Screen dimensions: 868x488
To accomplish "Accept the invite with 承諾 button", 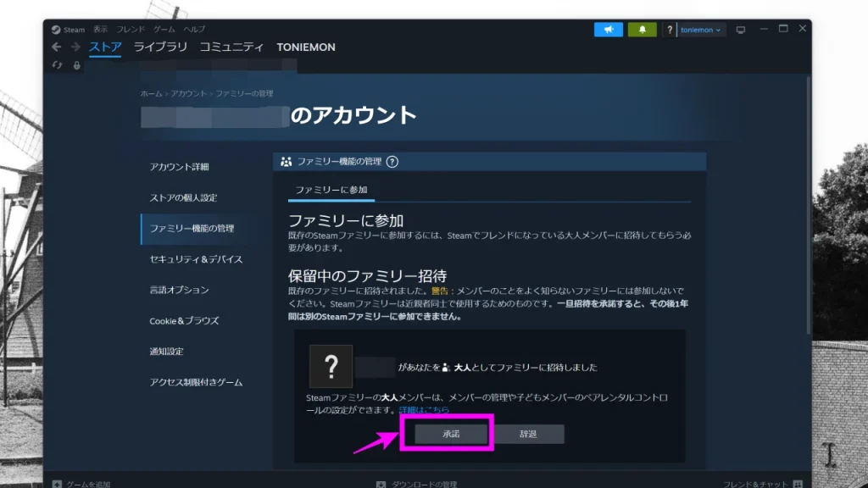I will [451, 434].
